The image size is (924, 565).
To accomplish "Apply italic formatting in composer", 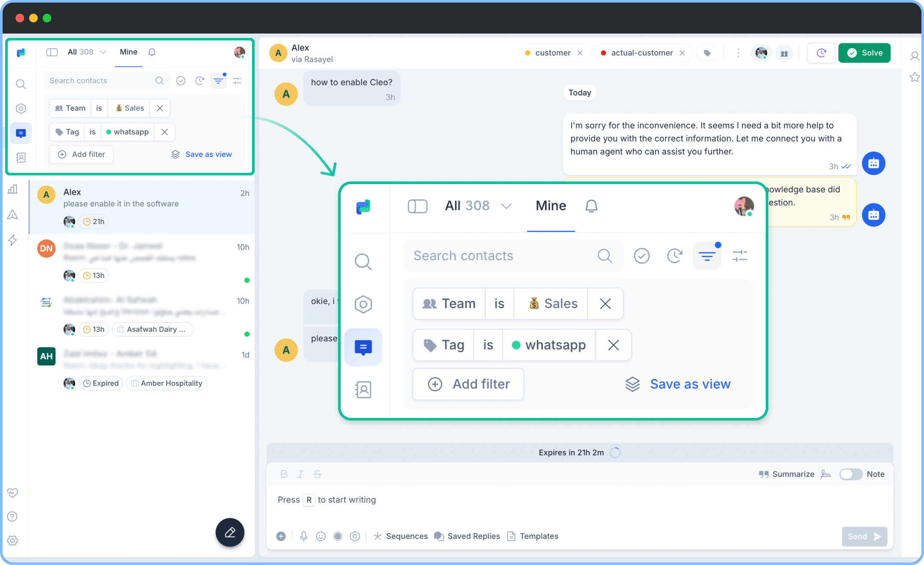I will (300, 474).
